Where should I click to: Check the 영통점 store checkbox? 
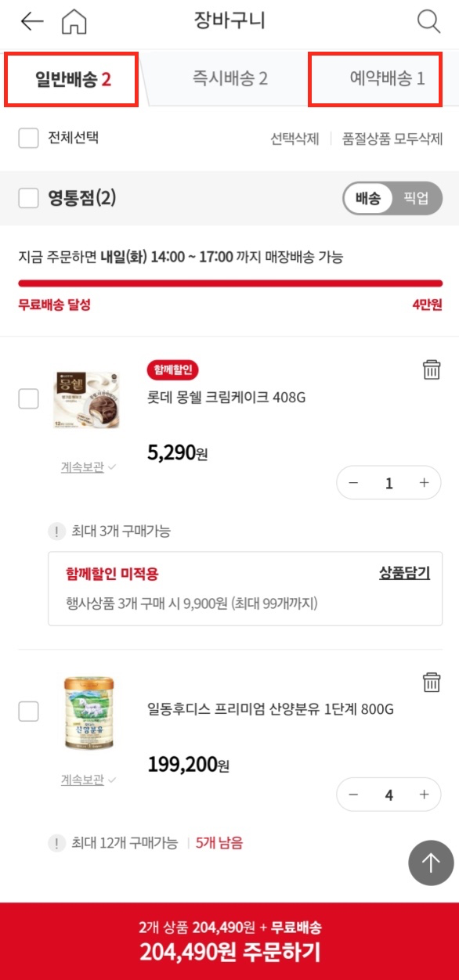27,199
